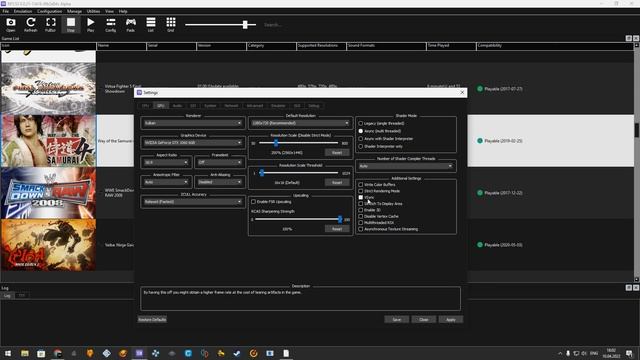Open the Emulation menu
This screenshot has height=360, width=640.
(x=23, y=11)
